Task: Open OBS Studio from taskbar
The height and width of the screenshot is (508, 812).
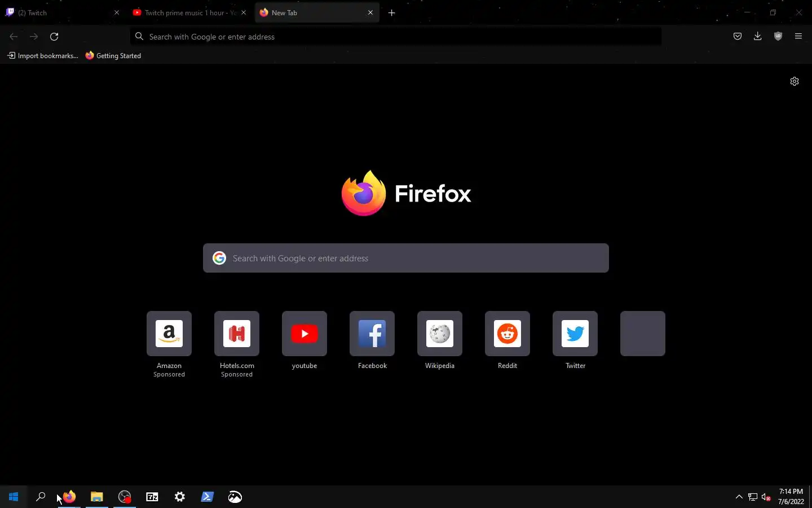Action: tap(125, 497)
